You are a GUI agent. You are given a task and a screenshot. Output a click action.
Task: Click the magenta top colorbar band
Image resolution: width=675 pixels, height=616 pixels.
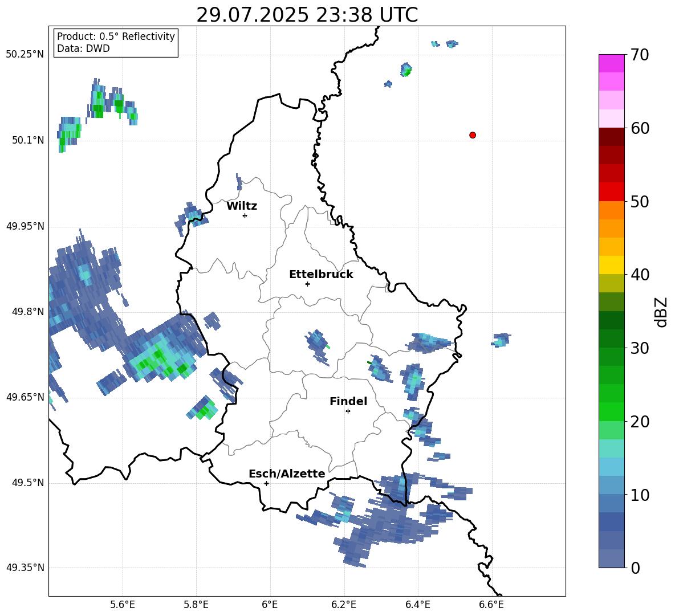[611, 63]
